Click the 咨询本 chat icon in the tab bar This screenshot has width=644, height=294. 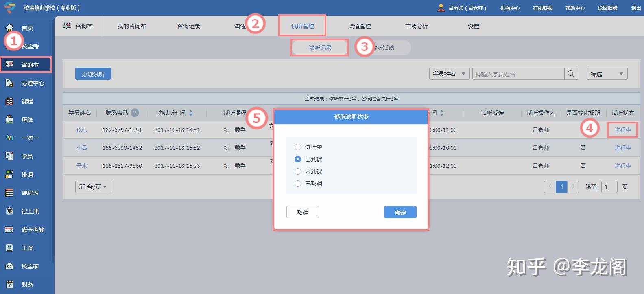click(x=67, y=26)
